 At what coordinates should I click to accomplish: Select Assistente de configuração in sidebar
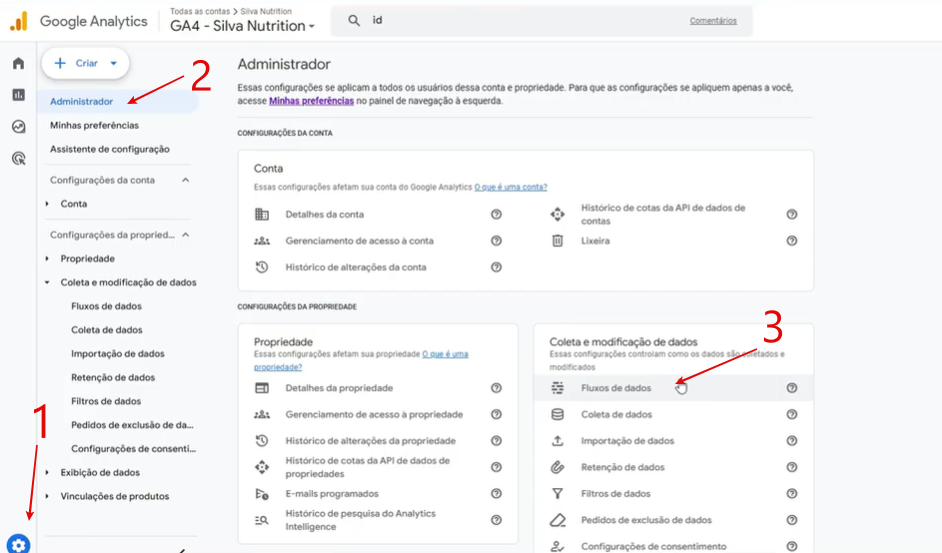pyautogui.click(x=109, y=149)
